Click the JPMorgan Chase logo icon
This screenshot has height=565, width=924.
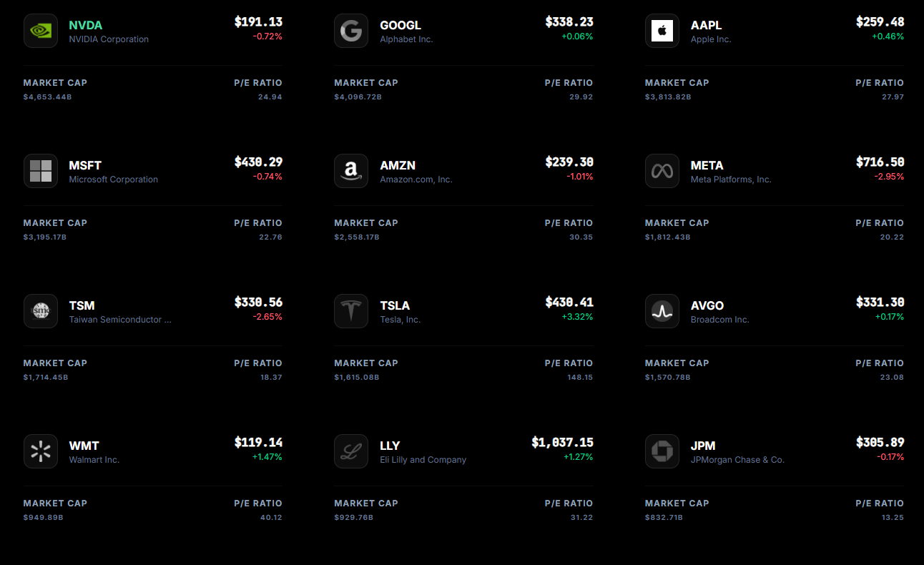click(662, 451)
